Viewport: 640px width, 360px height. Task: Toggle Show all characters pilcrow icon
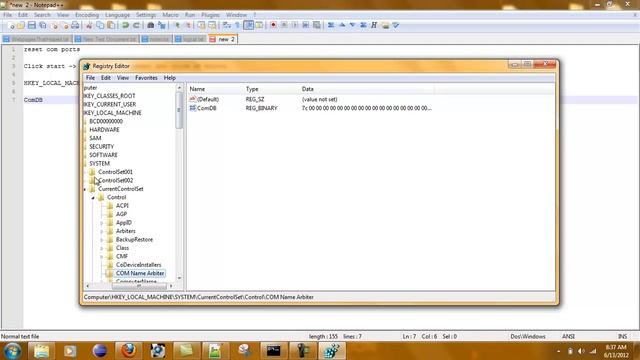pos(237,25)
